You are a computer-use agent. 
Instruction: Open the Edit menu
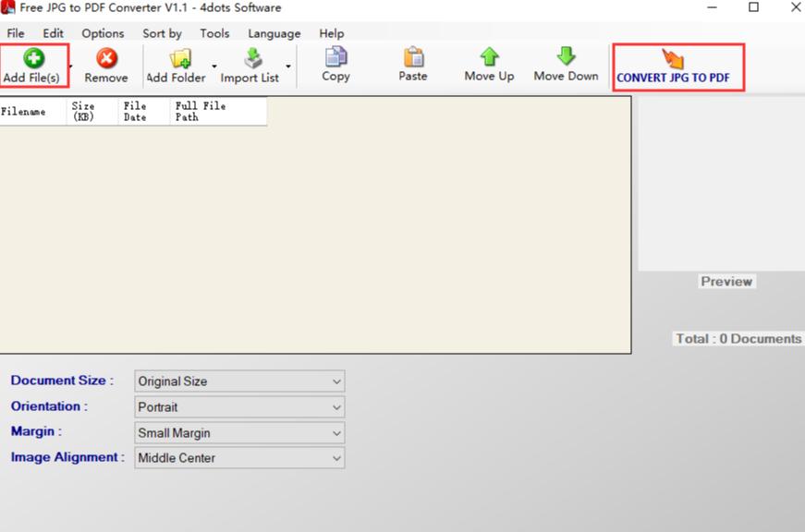[x=53, y=33]
